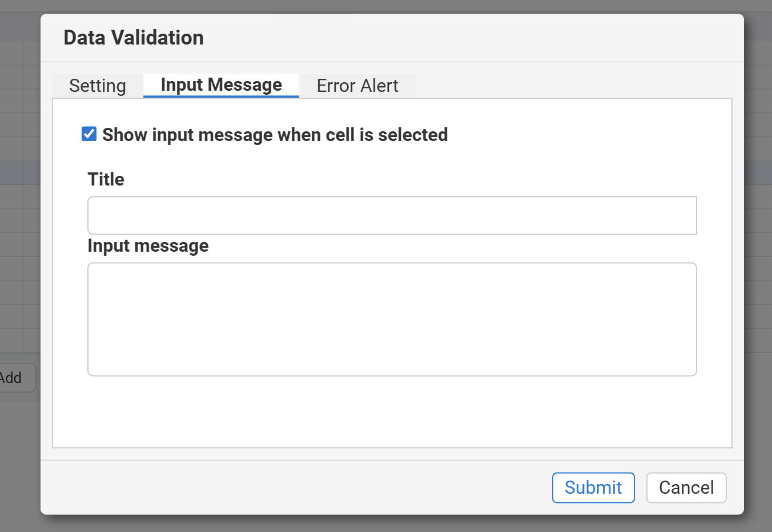
Task: Click the dialog footer left of Submit
Action: [286, 487]
